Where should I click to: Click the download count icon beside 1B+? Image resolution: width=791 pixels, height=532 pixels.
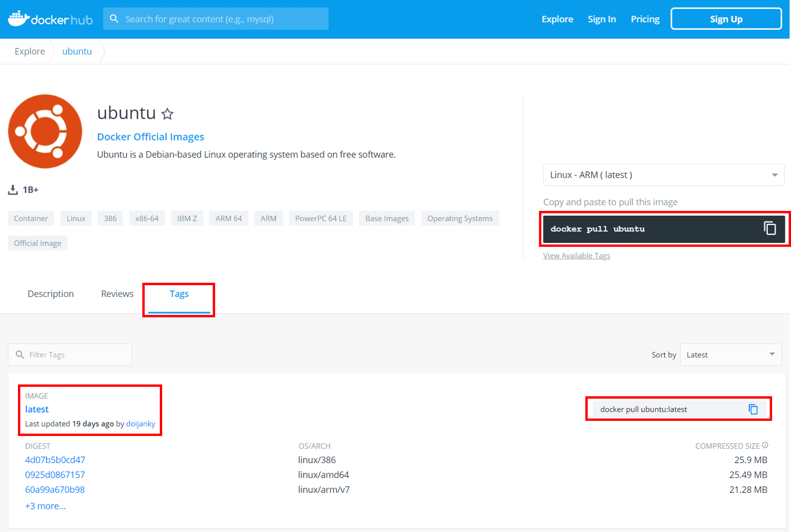pyautogui.click(x=13, y=190)
